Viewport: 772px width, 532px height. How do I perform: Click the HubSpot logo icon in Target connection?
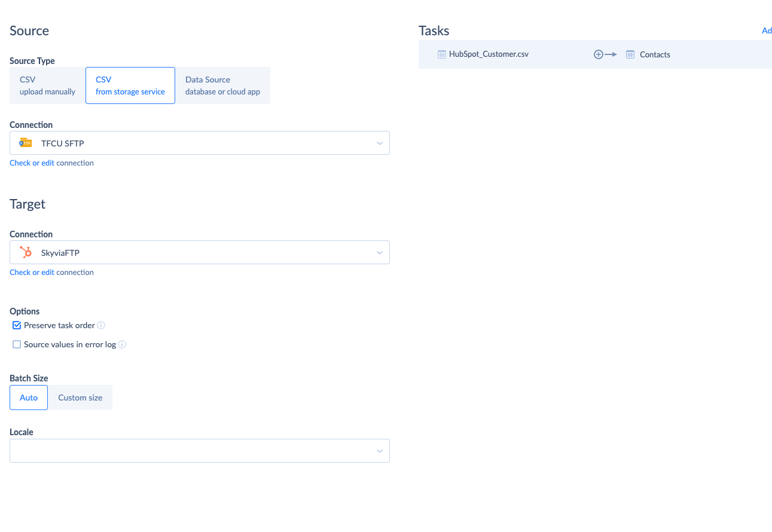click(26, 252)
